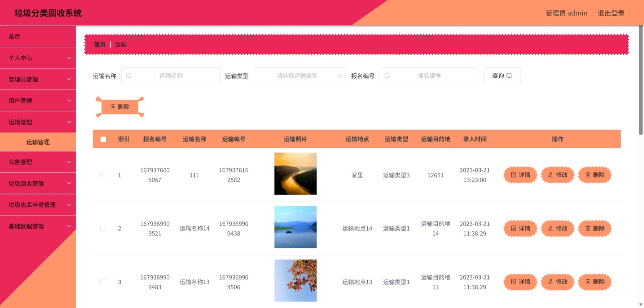Expand the 用户管理 sidebar menu
This screenshot has height=308, width=644.
[38, 100]
